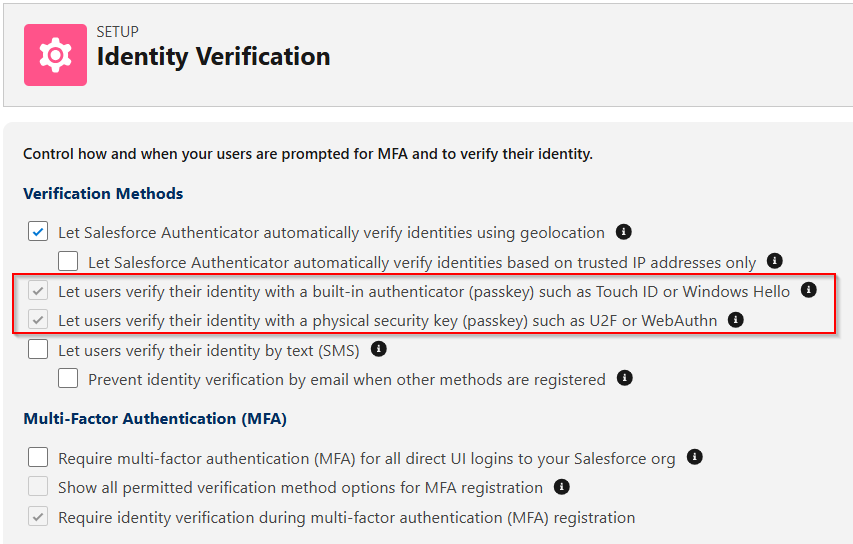Screen dimensions: 853x544
Task: Toggle built-in authenticator passkey checkbox
Action: pyautogui.click(x=38, y=290)
